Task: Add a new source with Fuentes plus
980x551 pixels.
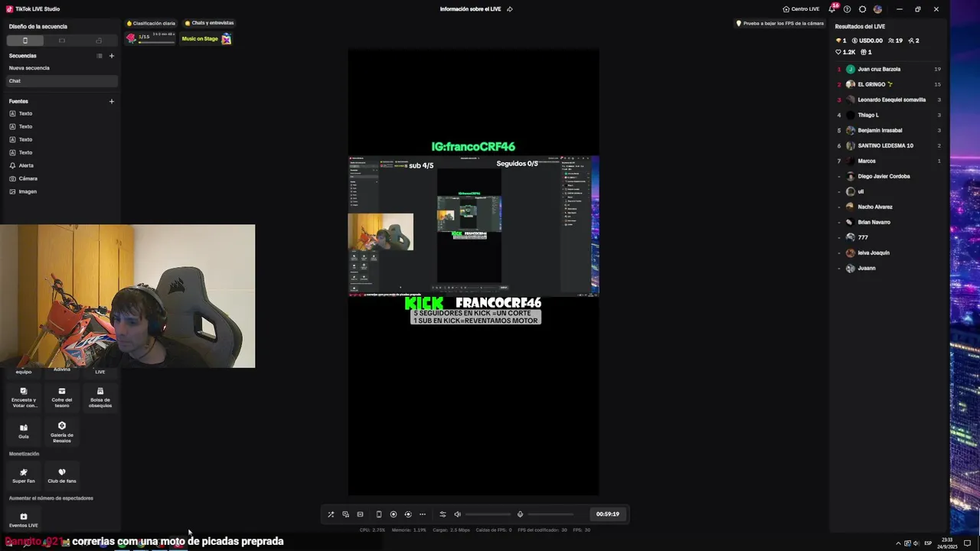Action: point(112,101)
